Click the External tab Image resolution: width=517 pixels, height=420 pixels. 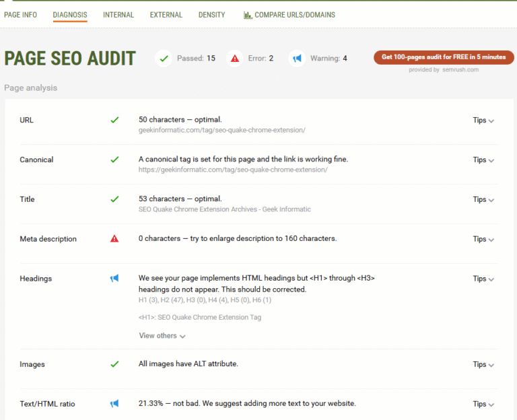[x=166, y=15]
